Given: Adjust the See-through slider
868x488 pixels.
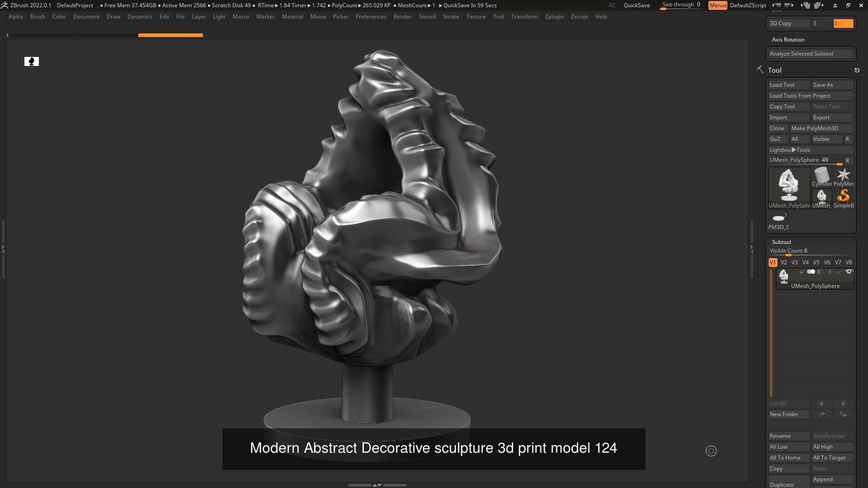Looking at the screenshot, I should pyautogui.click(x=682, y=5).
